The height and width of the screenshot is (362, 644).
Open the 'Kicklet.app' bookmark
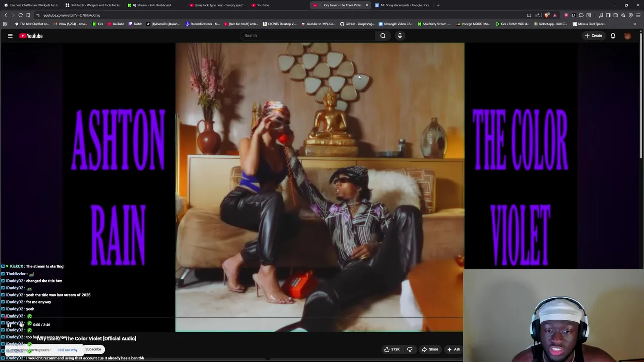tap(550, 24)
